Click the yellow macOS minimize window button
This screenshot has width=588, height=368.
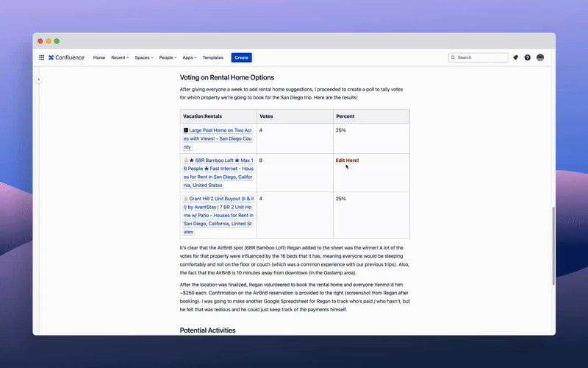tap(49, 41)
